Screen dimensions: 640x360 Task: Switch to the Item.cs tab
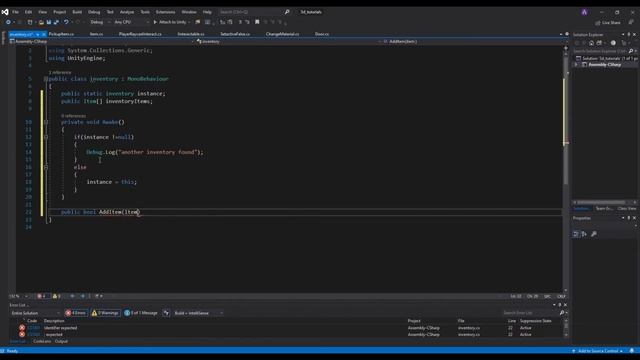(x=96, y=34)
